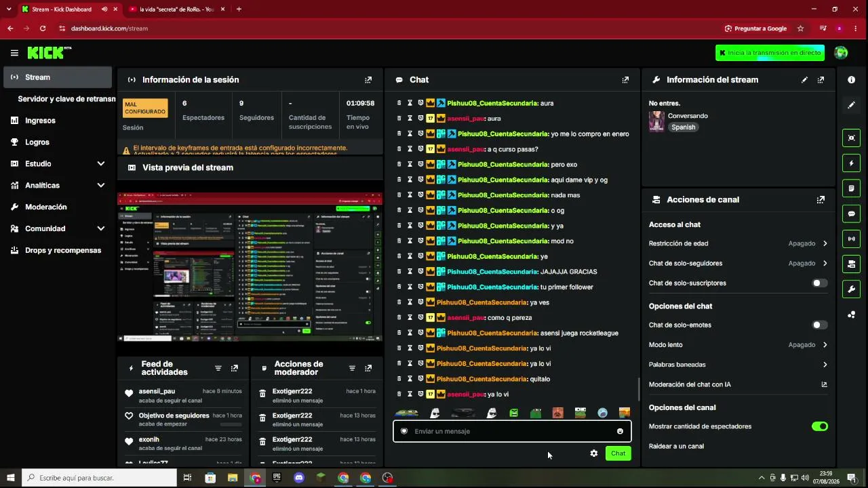Viewport: 868px width, 488px height.
Task: Show hidden system tray icons
Action: pos(762,478)
